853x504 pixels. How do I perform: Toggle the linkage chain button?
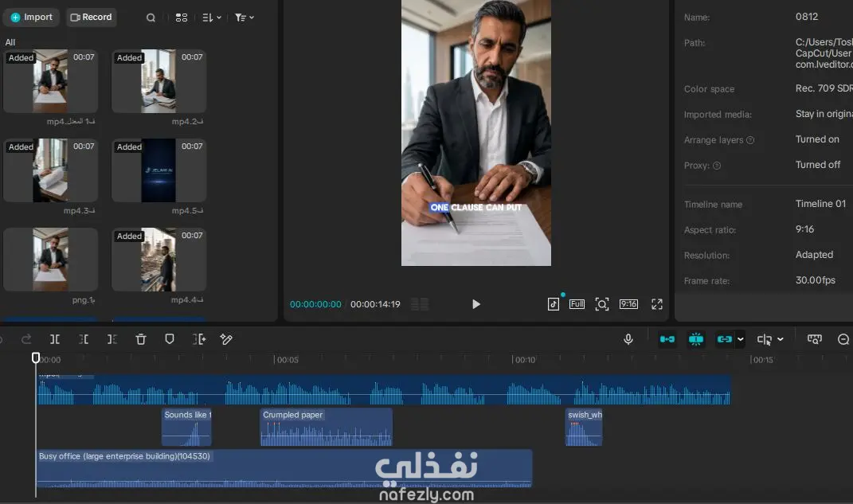[725, 339]
